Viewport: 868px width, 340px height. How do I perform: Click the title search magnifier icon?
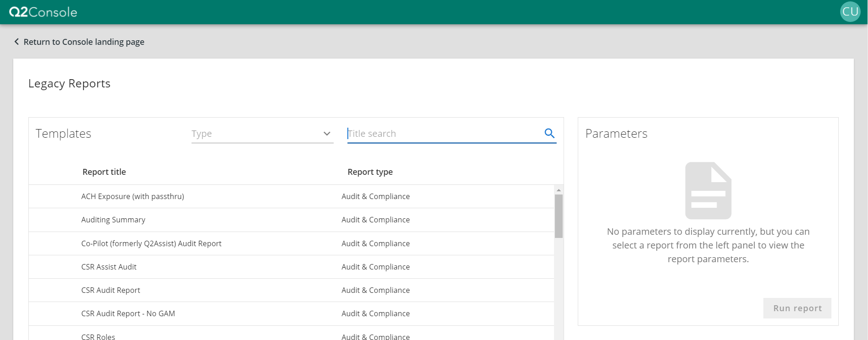(549, 133)
